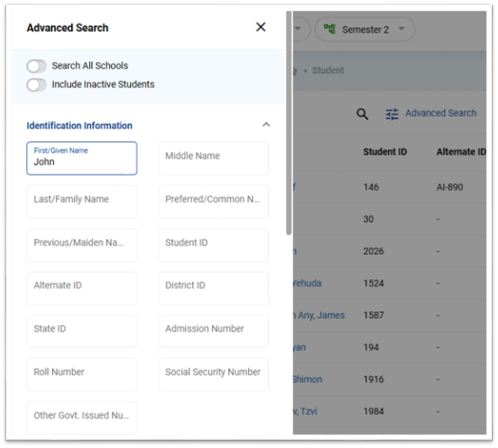Enable Include Inactive Students switch
498x448 pixels.
pos(36,85)
